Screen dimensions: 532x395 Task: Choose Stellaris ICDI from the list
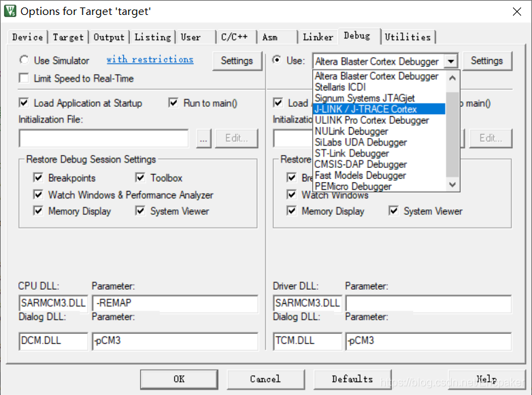point(379,87)
